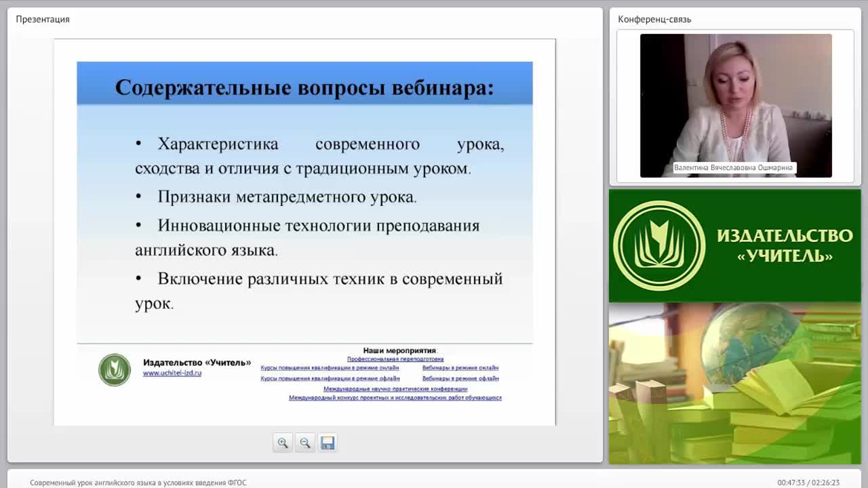Click presenter name Валентина Вячеславовна Ошмарина
Image resolution: width=868 pixels, height=488 pixels.
733,167
